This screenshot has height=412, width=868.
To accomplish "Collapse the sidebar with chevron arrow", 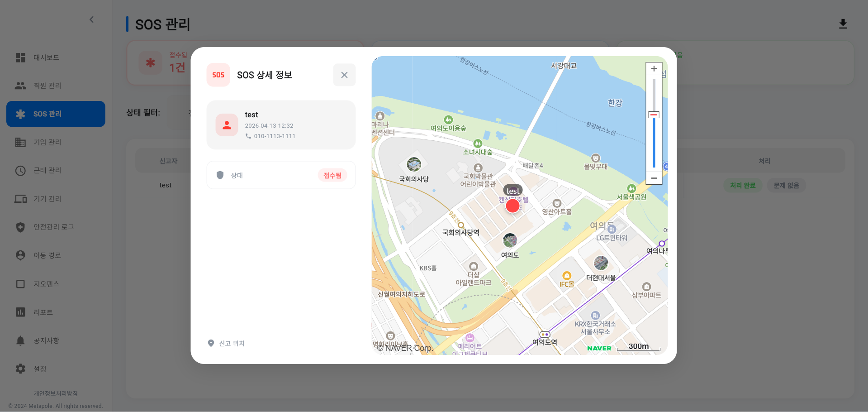I will coord(92,19).
